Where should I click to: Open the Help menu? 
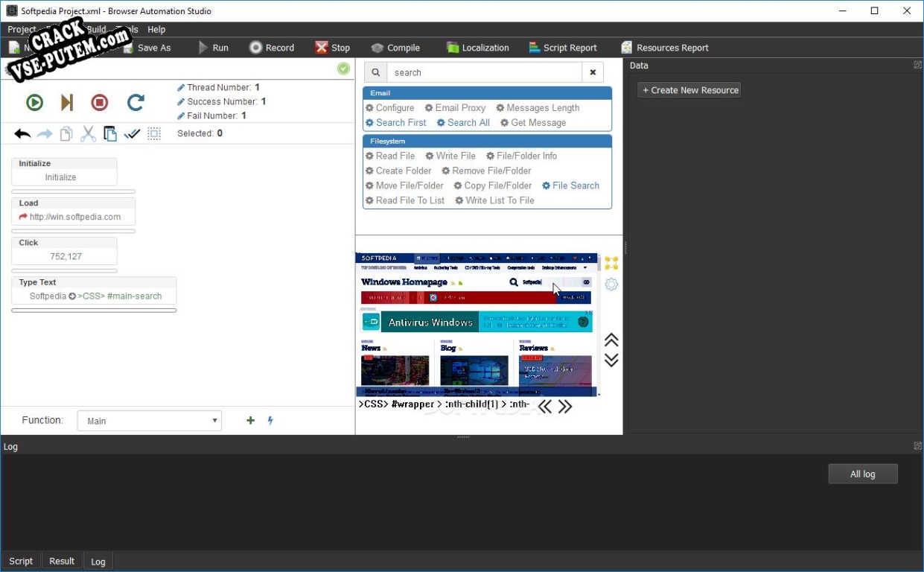point(156,30)
